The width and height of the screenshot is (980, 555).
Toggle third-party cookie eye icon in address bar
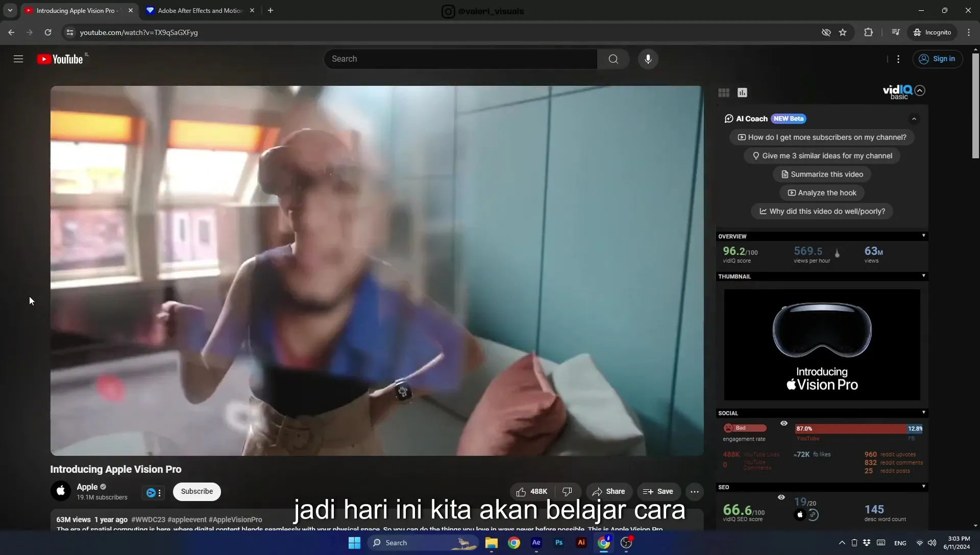(826, 32)
